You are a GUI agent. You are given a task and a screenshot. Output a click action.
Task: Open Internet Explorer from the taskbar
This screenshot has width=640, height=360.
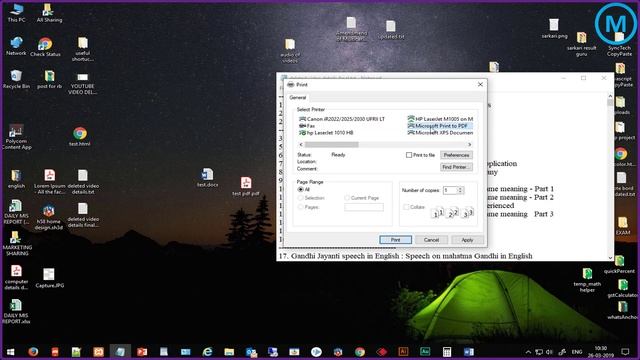[x=207, y=352]
